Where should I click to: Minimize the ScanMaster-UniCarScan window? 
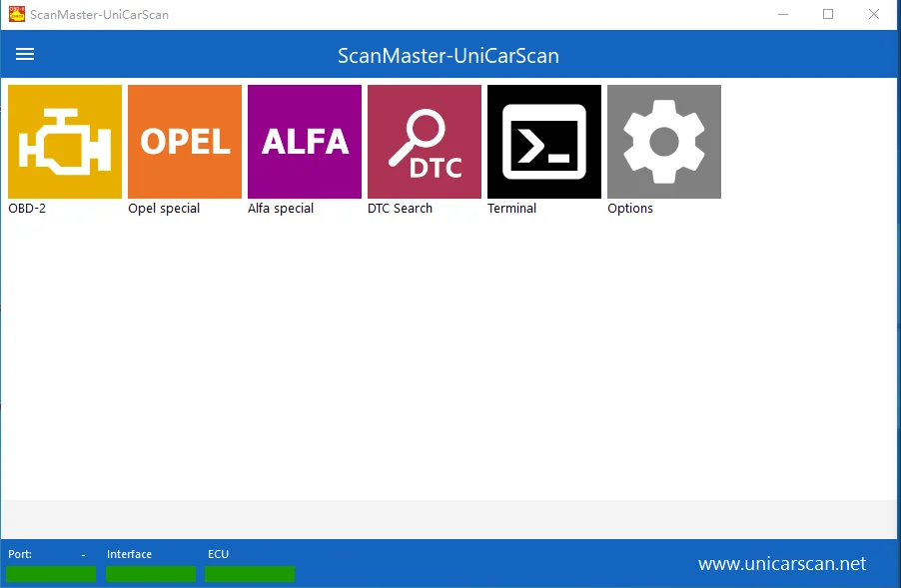tap(782, 14)
